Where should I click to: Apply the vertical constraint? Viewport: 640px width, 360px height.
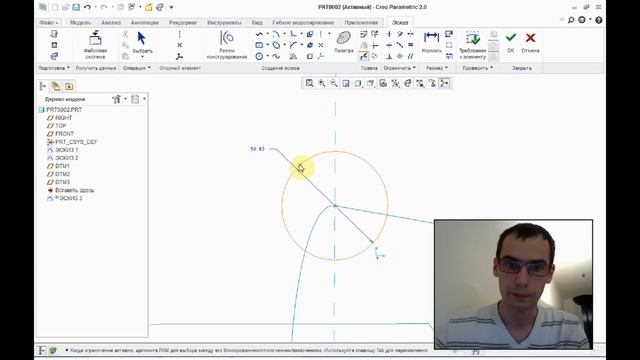tap(389, 34)
